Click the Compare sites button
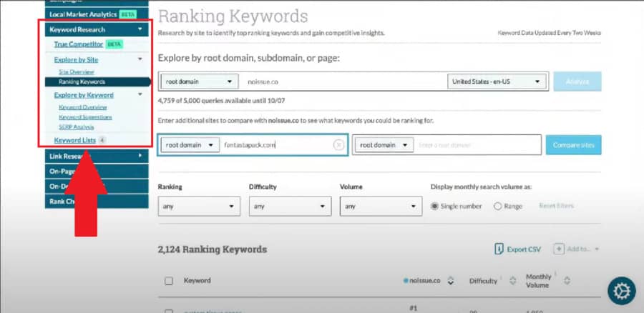The height and width of the screenshot is (313, 644). point(573,145)
